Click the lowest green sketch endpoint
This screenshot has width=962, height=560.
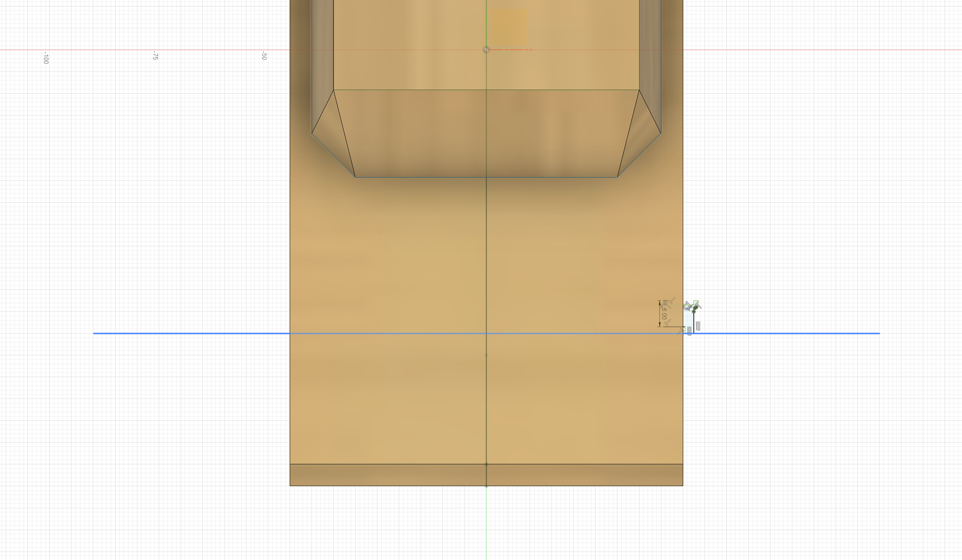click(694, 311)
